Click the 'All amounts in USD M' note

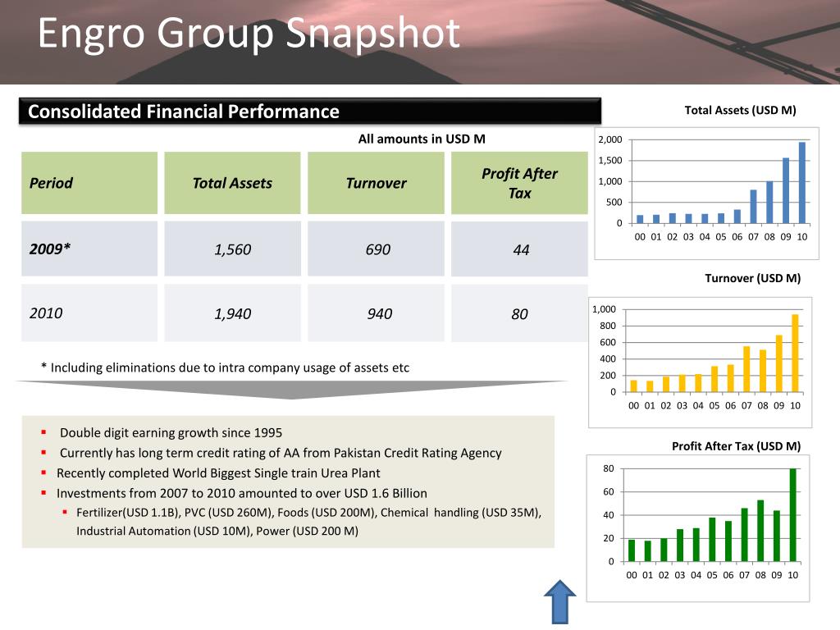tap(422, 139)
